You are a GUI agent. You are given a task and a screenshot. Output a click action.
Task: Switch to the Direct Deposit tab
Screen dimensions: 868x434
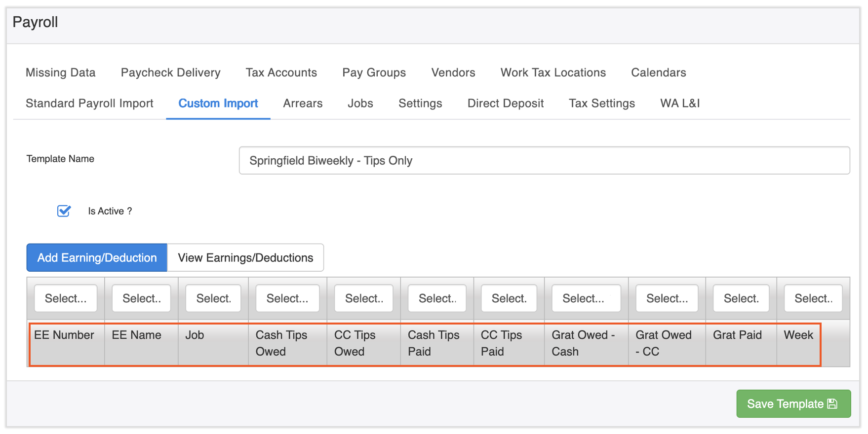[x=505, y=103]
